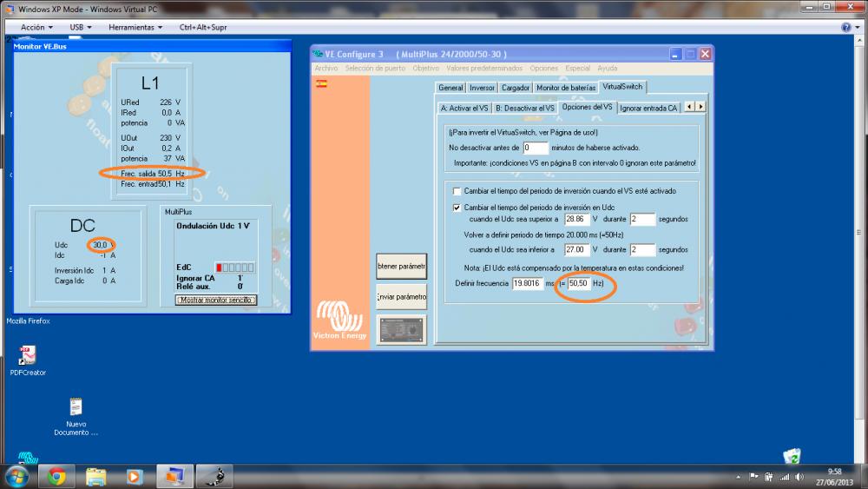The width and height of the screenshot is (868, 489).
Task: Click the clock showing 9:58
Action: pyautogui.click(x=834, y=472)
